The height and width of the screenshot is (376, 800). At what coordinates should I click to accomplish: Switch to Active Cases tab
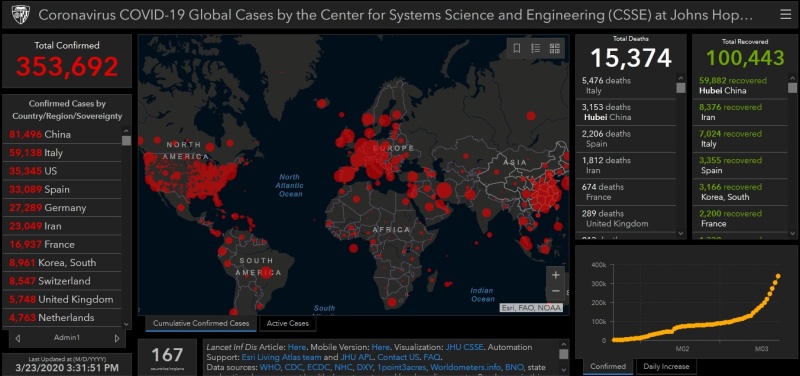point(288,323)
